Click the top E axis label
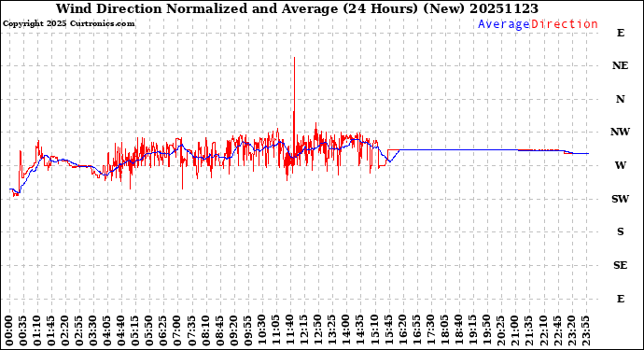The height and width of the screenshot is (350, 644). (x=620, y=33)
